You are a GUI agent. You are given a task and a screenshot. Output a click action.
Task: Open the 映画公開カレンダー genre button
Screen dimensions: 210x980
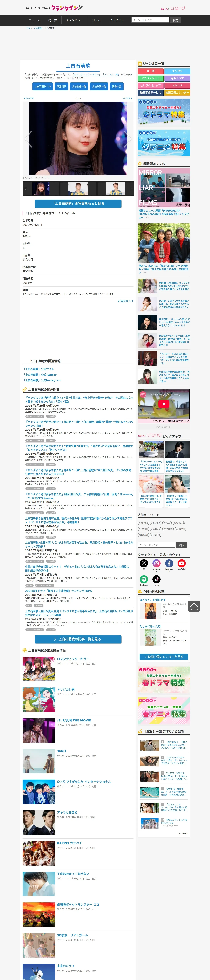tap(177, 93)
